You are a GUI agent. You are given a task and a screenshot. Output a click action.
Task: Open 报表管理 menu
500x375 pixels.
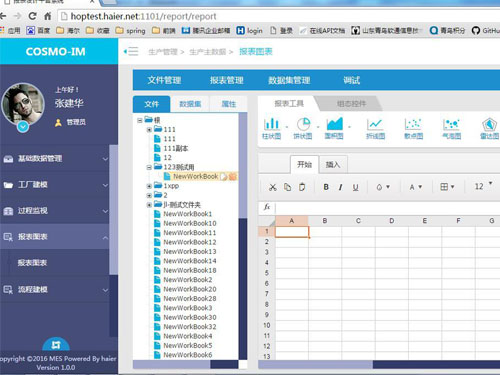pyautogui.click(x=227, y=80)
